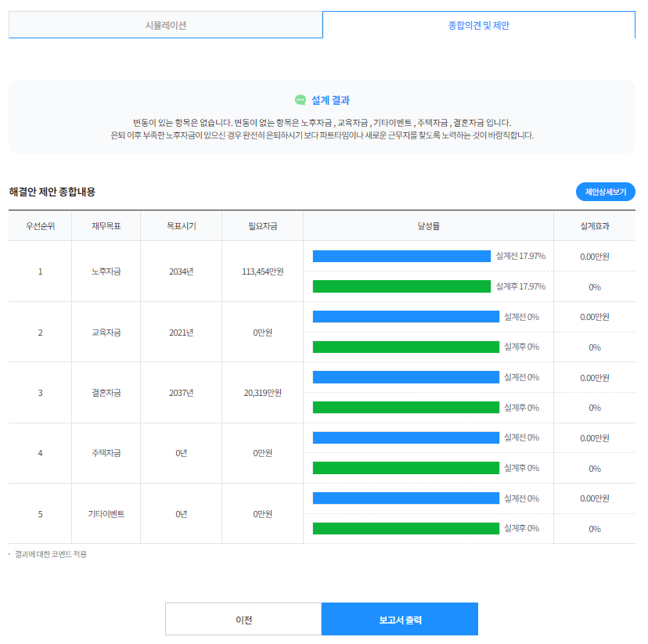The height and width of the screenshot is (644, 648).
Task: Click the 설계효과 column header
Action: coord(595,226)
